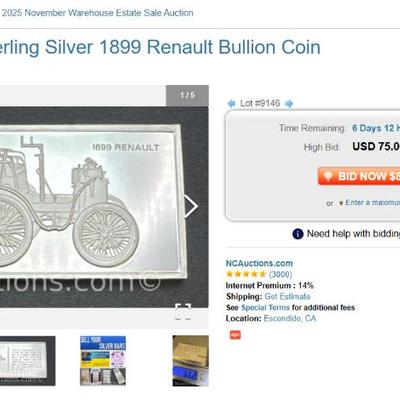
Task: Select the Sell Your Silver Bars thumbnail
Action: (103, 361)
